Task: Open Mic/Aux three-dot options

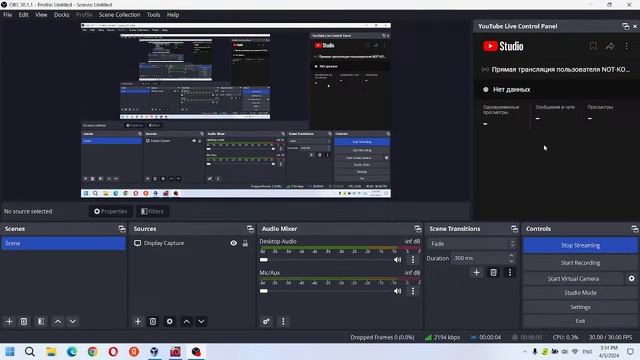Action: point(413,291)
